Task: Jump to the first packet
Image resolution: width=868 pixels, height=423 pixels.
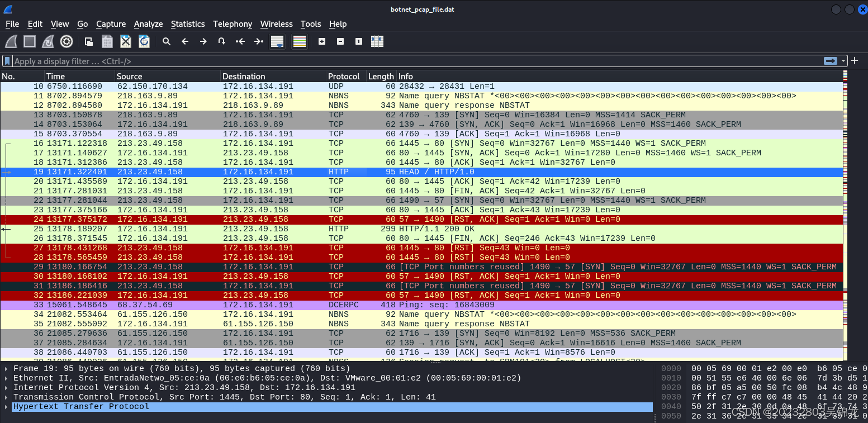Action: (240, 41)
